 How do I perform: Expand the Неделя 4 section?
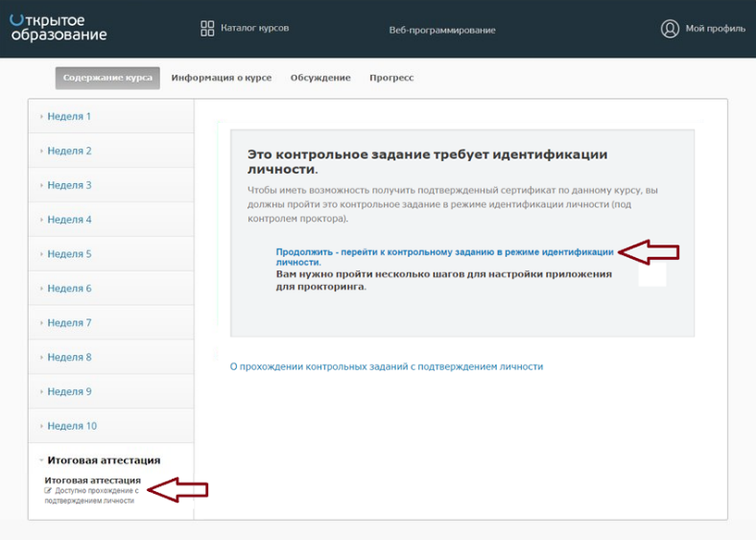click(111, 220)
